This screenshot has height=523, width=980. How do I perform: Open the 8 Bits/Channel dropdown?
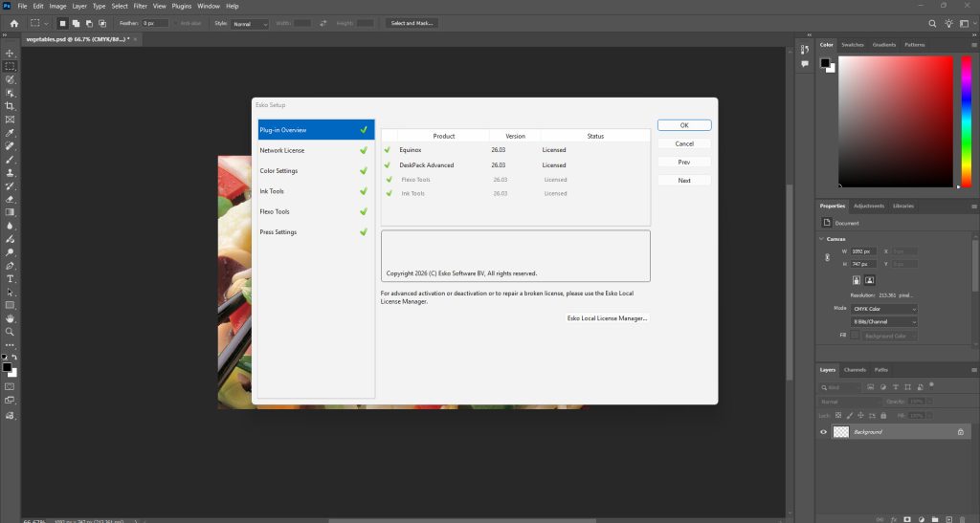click(x=883, y=322)
